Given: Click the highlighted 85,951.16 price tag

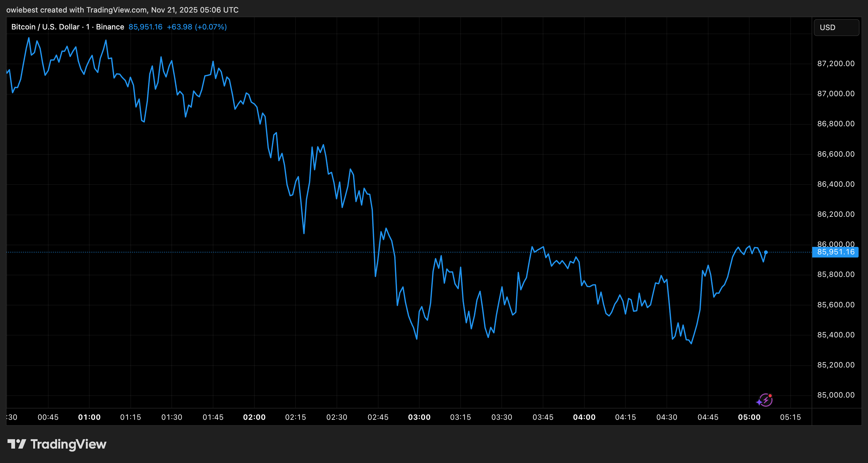Looking at the screenshot, I should (835, 252).
